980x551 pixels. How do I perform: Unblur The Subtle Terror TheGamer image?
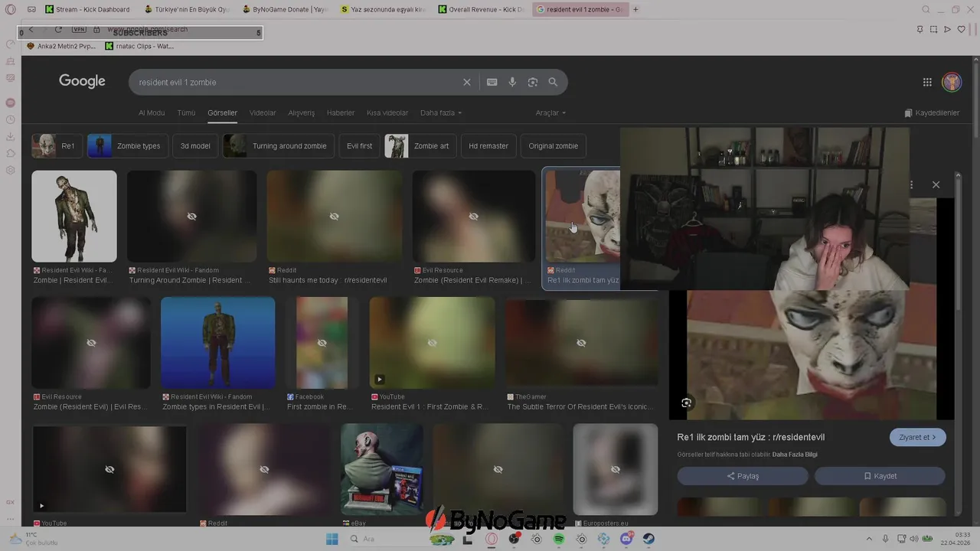[x=581, y=342]
